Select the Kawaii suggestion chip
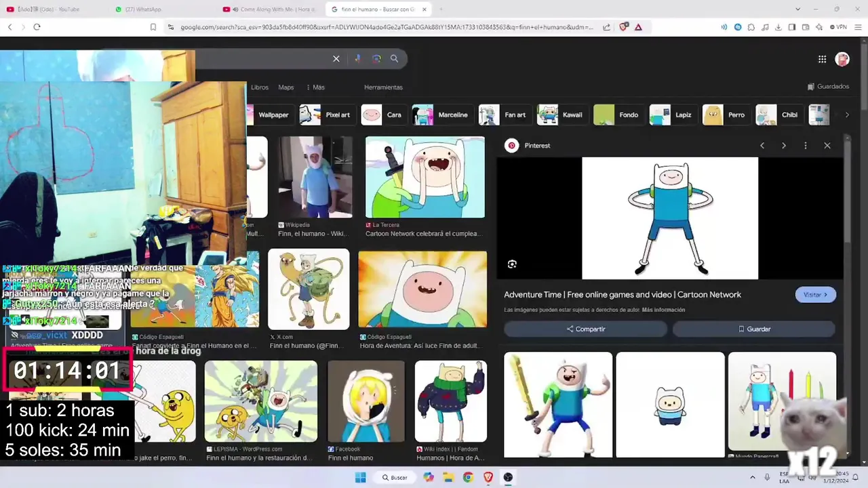The width and height of the screenshot is (868, 488). pos(562,115)
